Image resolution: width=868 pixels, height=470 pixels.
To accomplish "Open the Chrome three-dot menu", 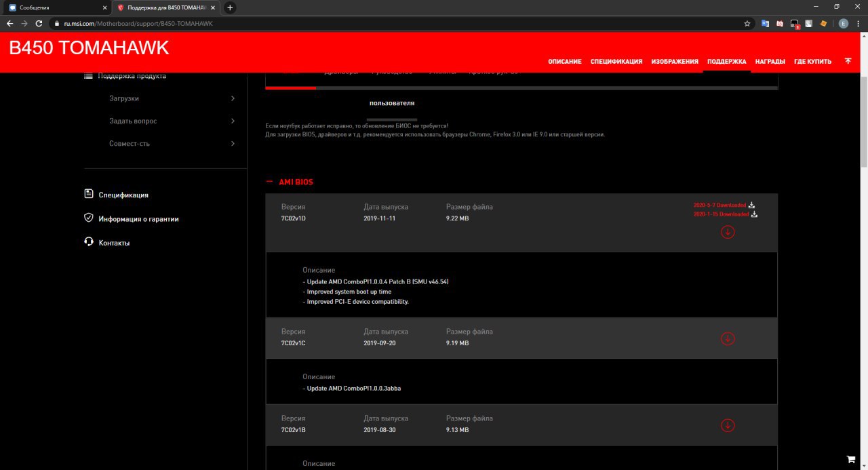I will pos(859,23).
